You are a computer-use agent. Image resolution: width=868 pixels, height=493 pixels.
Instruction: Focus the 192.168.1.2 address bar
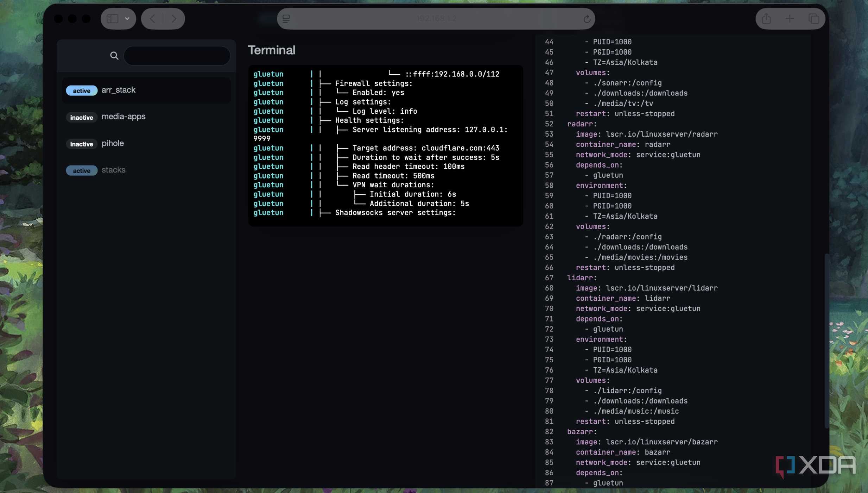click(436, 19)
